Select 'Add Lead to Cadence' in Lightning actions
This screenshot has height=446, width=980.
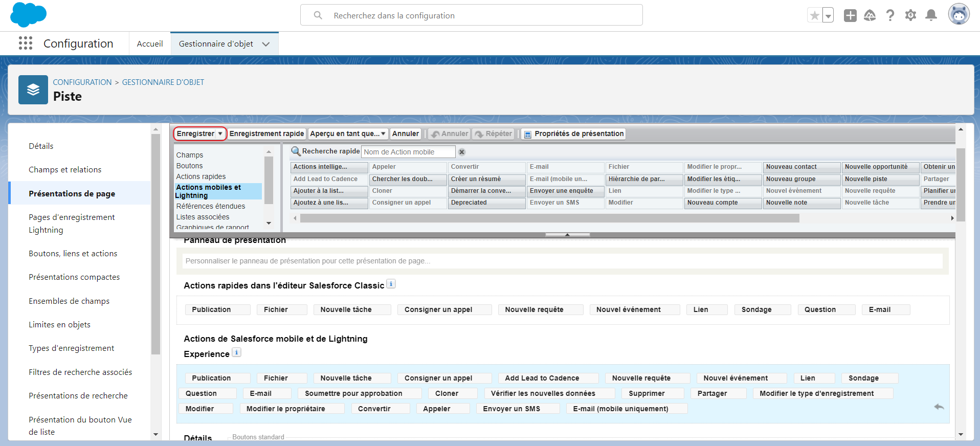(548, 378)
